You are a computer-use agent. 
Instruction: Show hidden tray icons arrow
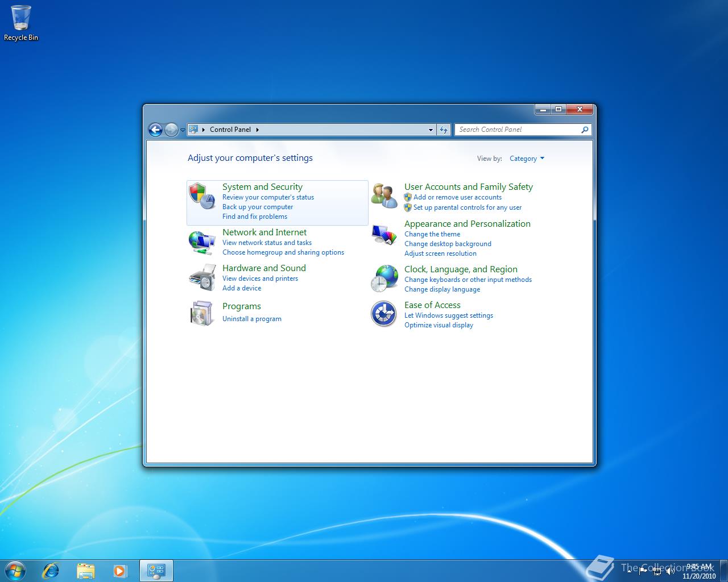(629, 571)
